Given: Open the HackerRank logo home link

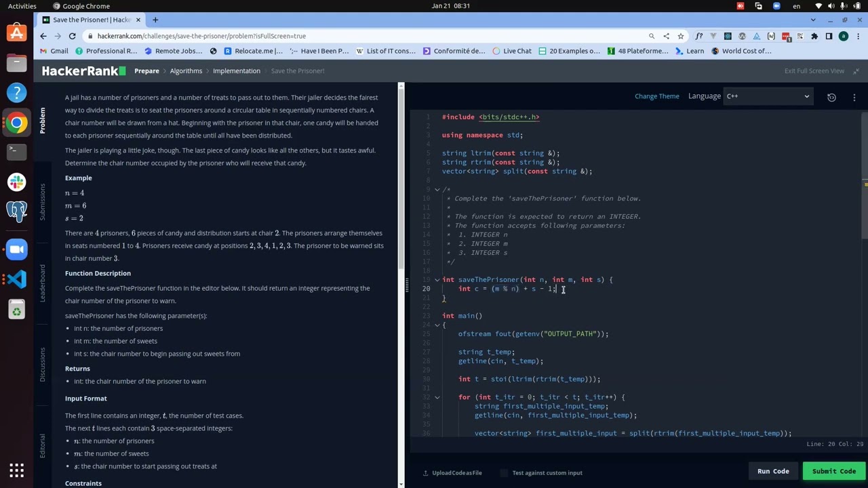Looking at the screenshot, I should 83,70.
